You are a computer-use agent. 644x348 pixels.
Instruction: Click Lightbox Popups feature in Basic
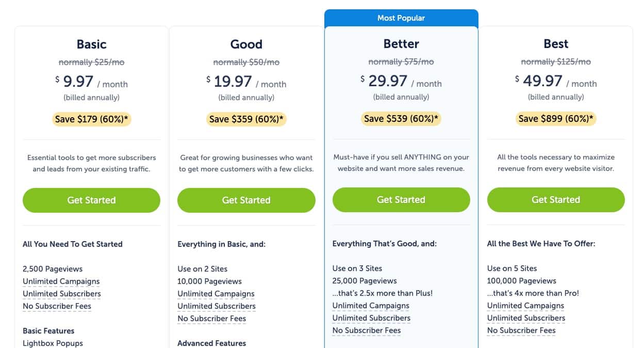pyautogui.click(x=53, y=343)
